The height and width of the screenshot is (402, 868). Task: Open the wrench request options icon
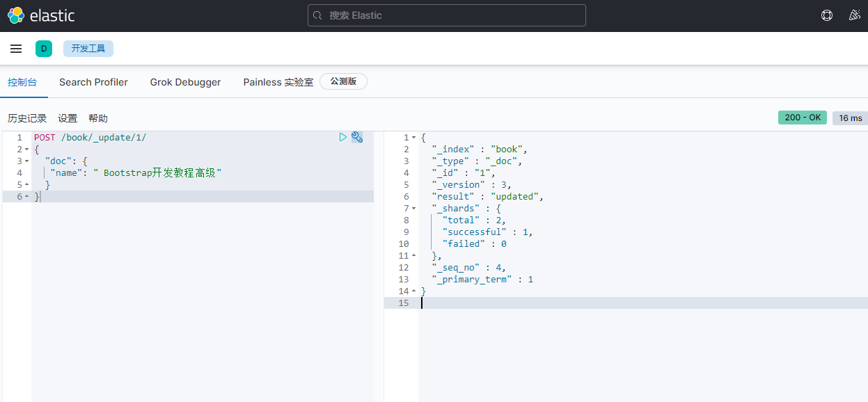[x=357, y=137]
